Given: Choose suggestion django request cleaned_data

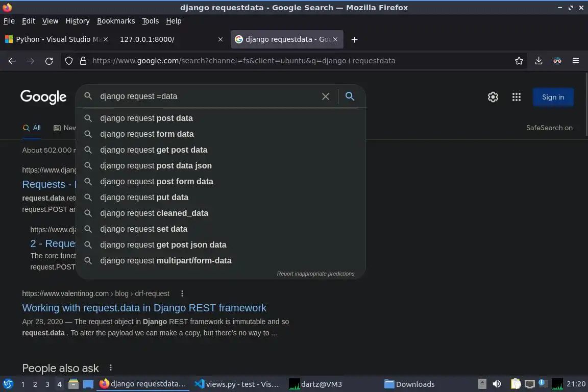Looking at the screenshot, I should pos(220,213).
